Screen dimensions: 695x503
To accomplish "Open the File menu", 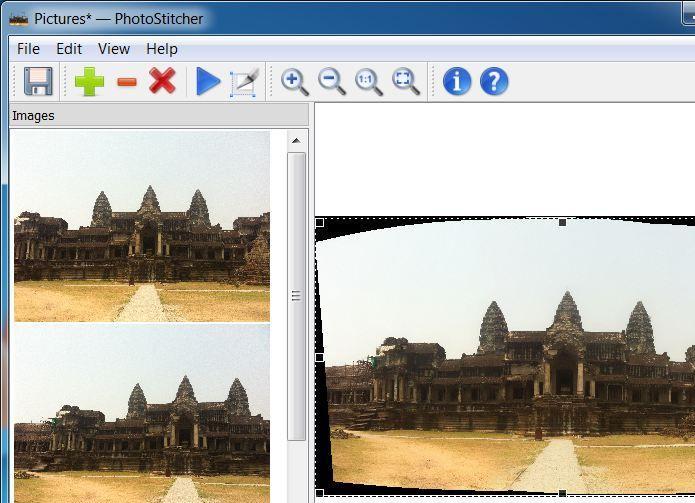I will [28, 49].
